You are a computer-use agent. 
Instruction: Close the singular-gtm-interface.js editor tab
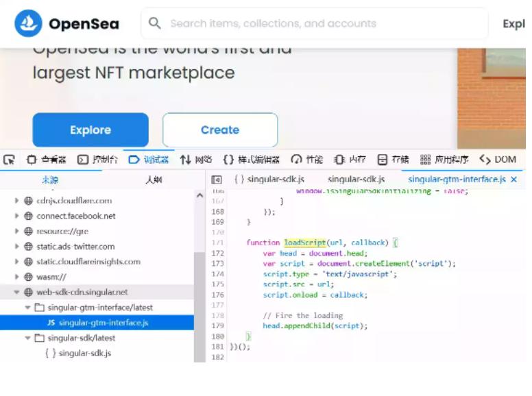[x=514, y=180]
